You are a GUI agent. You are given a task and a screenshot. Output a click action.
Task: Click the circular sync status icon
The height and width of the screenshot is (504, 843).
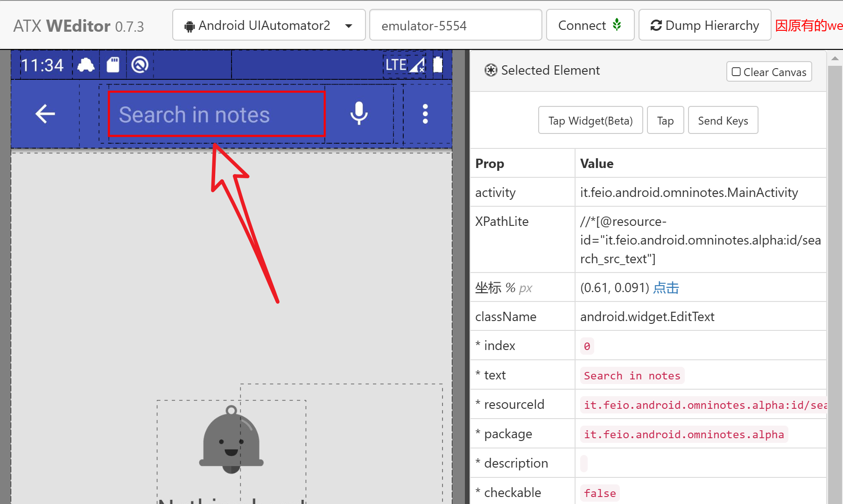point(140,65)
